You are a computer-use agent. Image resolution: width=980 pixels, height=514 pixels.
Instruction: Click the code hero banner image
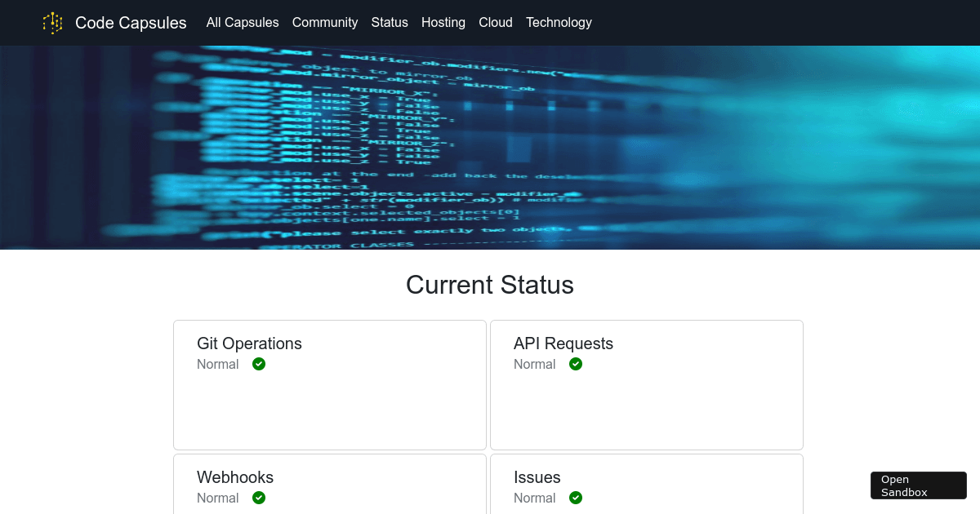[x=490, y=148]
